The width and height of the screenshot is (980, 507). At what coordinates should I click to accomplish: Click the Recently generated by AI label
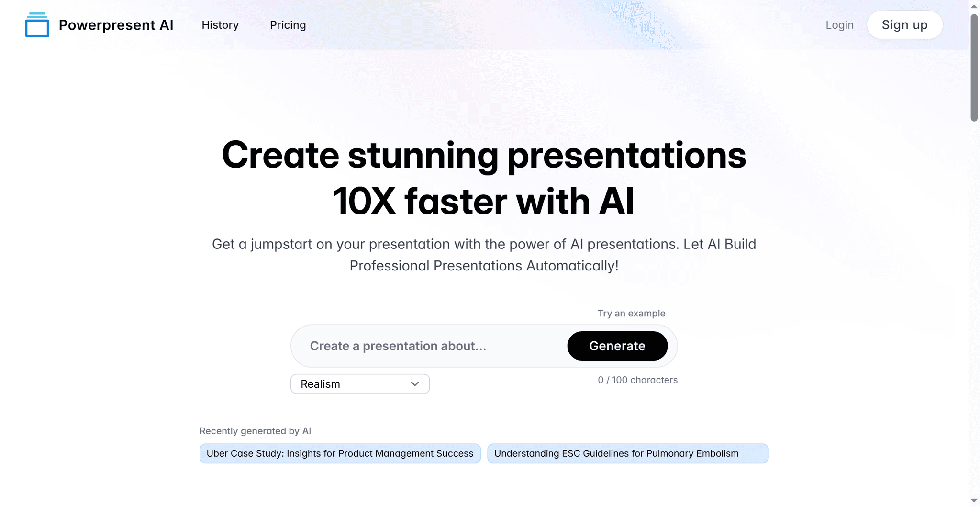[255, 431]
